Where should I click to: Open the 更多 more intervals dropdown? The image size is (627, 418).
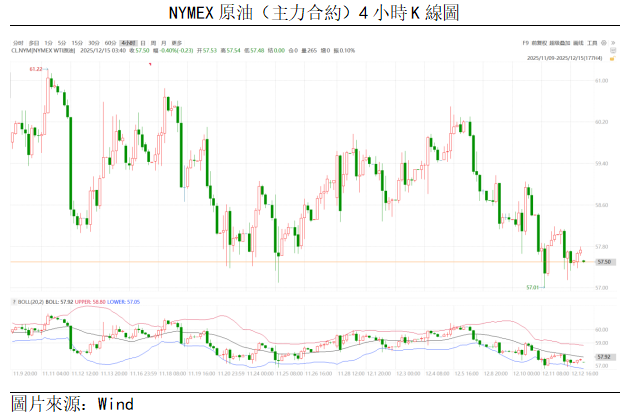[177, 43]
